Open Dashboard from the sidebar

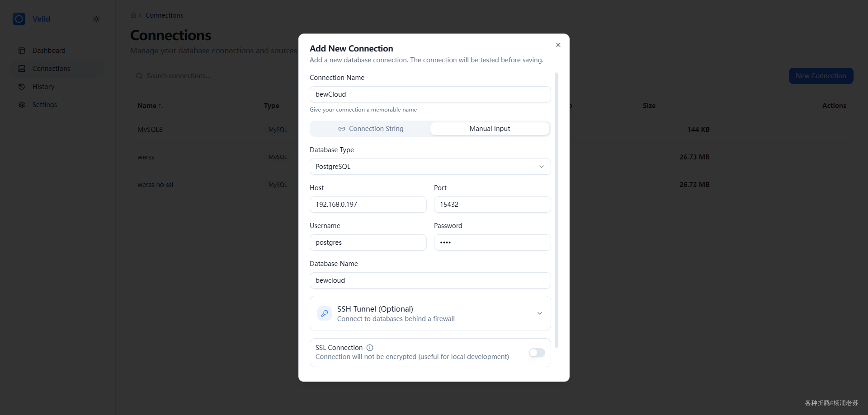click(58, 51)
